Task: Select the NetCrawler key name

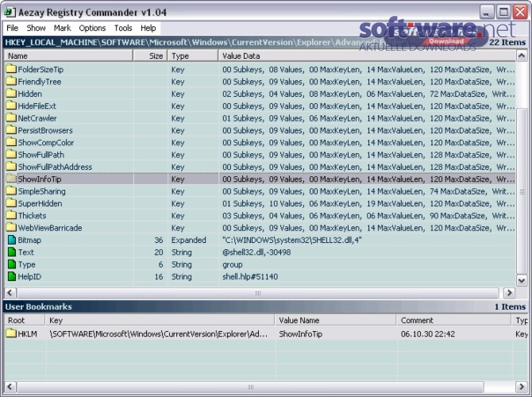Action: coord(37,118)
